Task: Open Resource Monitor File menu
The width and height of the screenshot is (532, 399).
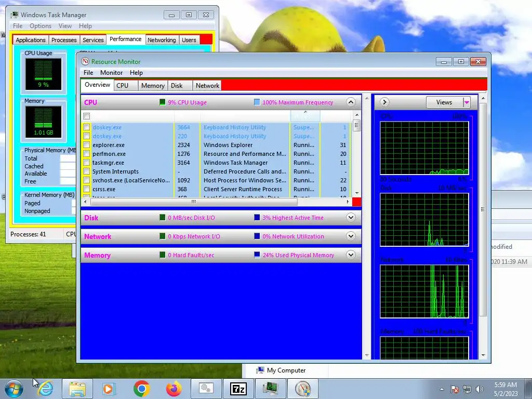Action: pyautogui.click(x=88, y=73)
